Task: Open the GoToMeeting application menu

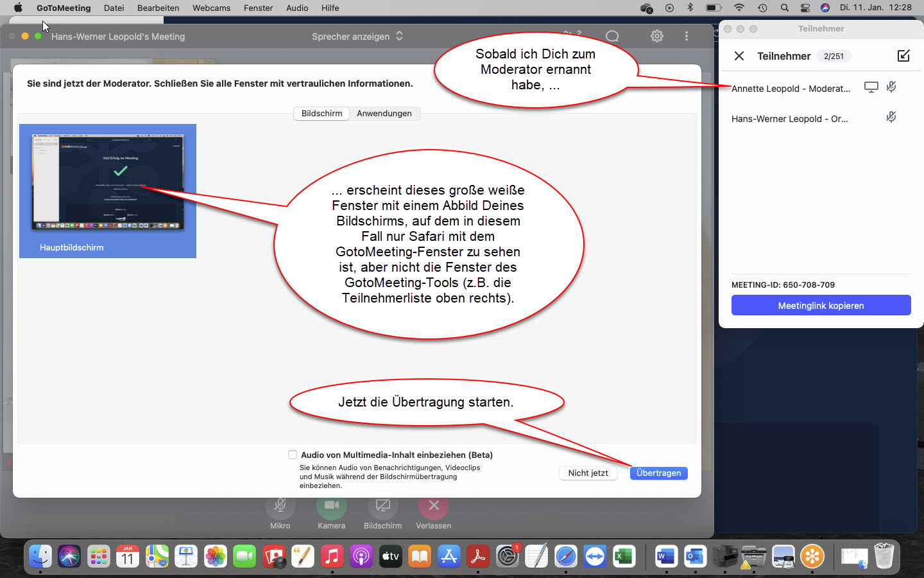Action: pyautogui.click(x=64, y=8)
